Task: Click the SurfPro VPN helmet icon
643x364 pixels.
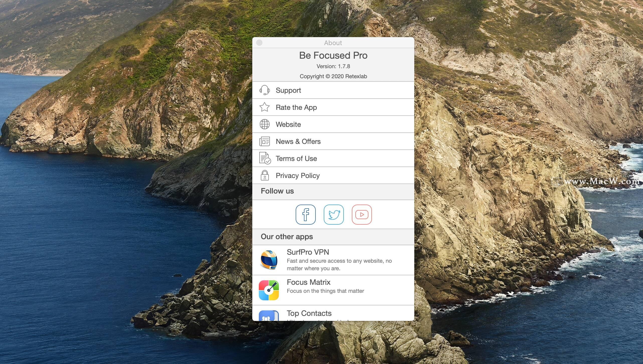Action: (269, 260)
